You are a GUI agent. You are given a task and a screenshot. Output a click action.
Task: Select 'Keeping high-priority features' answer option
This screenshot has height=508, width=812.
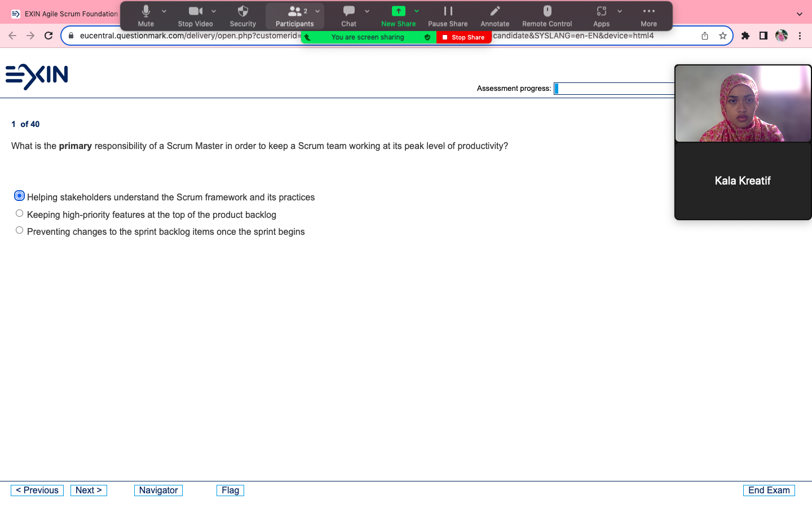20,213
